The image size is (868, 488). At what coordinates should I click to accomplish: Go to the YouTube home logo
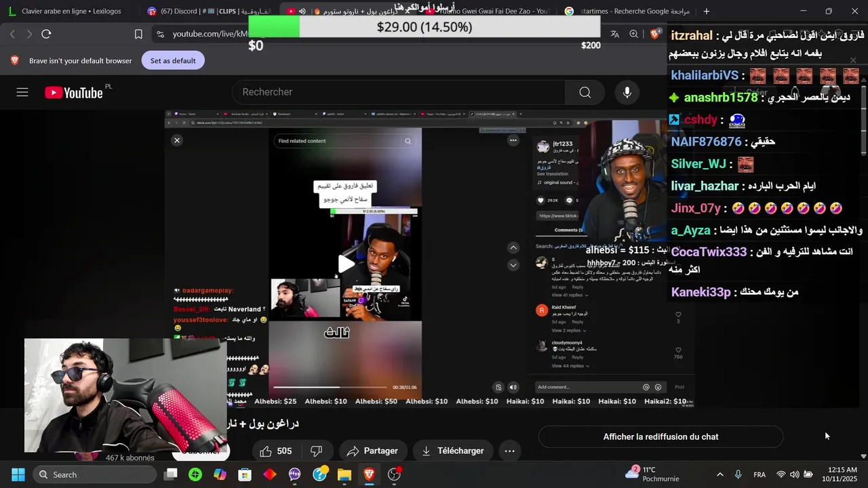[74, 92]
